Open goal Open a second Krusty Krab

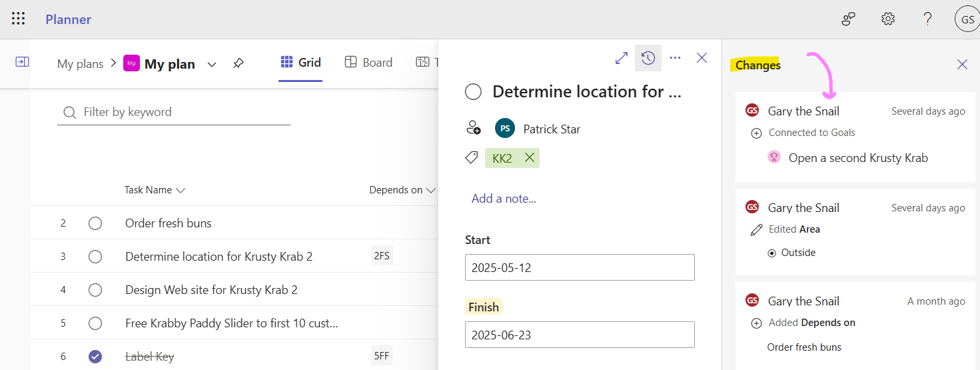pos(858,158)
